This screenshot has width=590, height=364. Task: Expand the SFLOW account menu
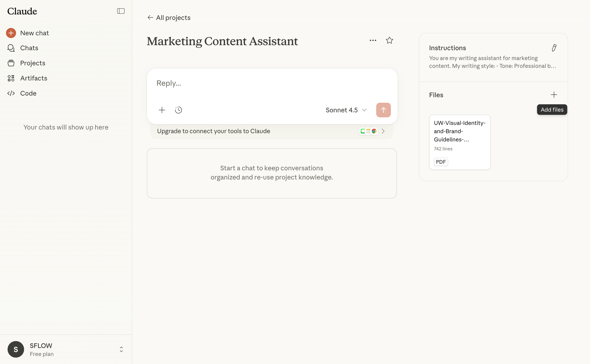(121, 349)
